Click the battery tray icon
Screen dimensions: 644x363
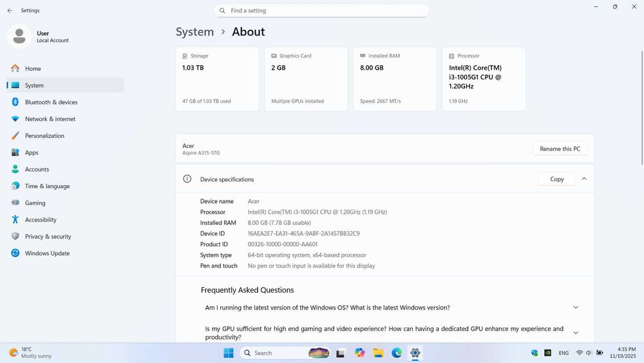pyautogui.click(x=599, y=353)
